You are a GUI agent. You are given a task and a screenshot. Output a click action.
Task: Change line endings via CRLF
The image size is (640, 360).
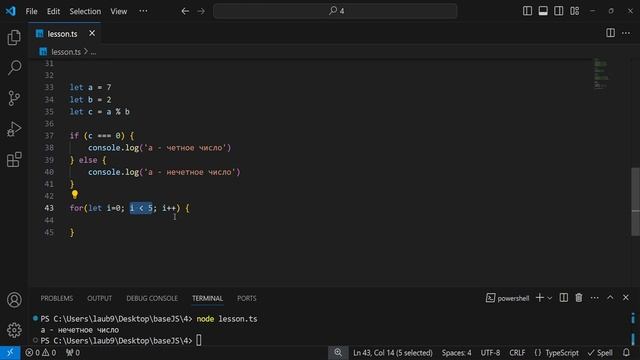[517, 353]
